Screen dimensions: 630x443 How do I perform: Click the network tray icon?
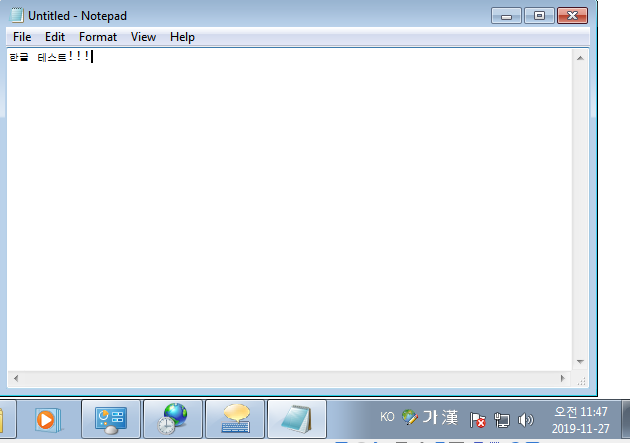[502, 419]
